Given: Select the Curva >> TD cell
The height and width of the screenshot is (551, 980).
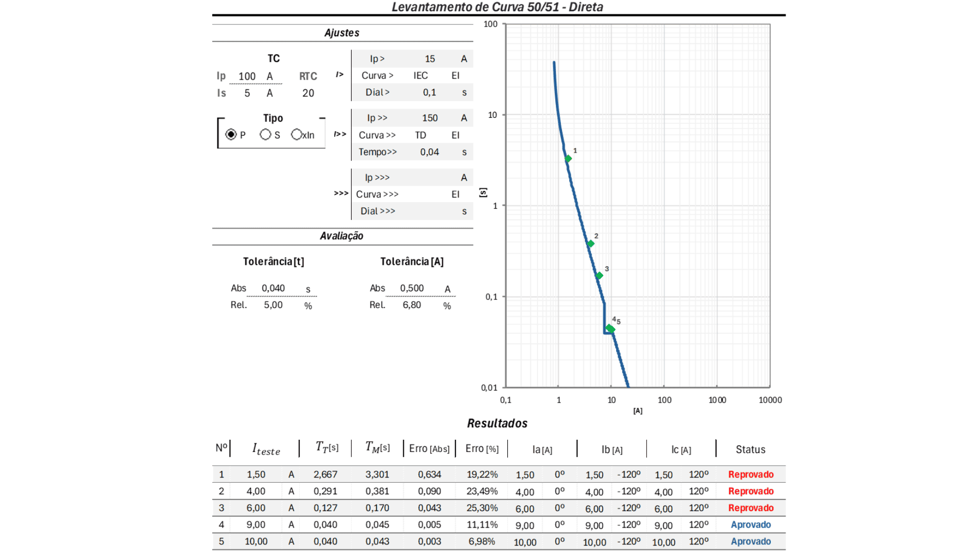Looking at the screenshot, I should point(421,135).
